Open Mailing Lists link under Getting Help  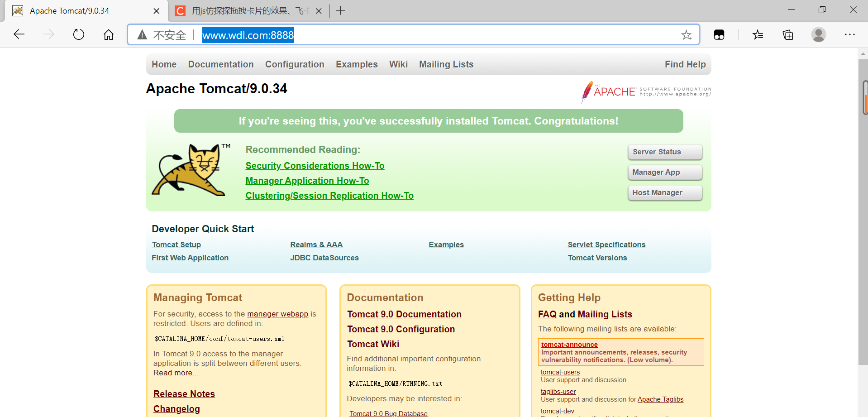[x=605, y=314]
